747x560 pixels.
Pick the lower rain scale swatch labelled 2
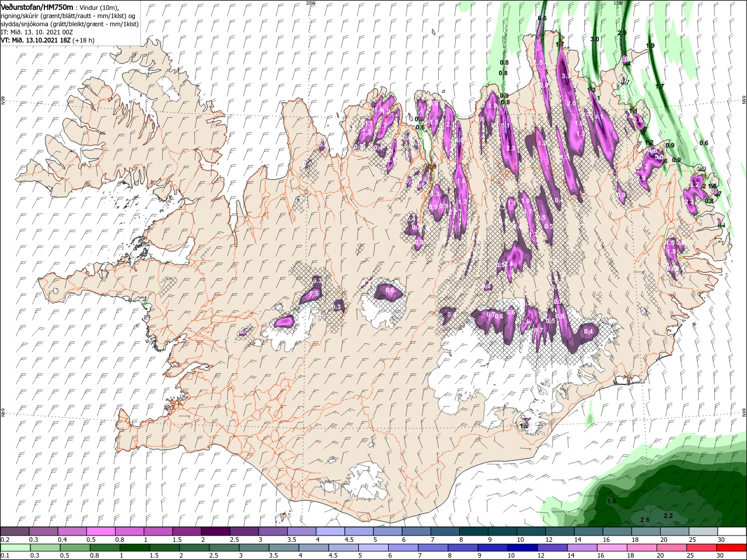click(194, 548)
